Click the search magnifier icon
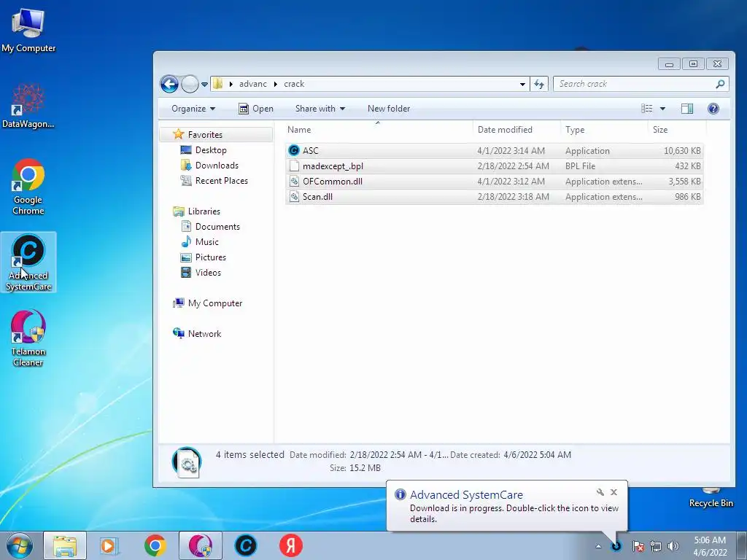Viewport: 747px width, 560px height. point(720,85)
